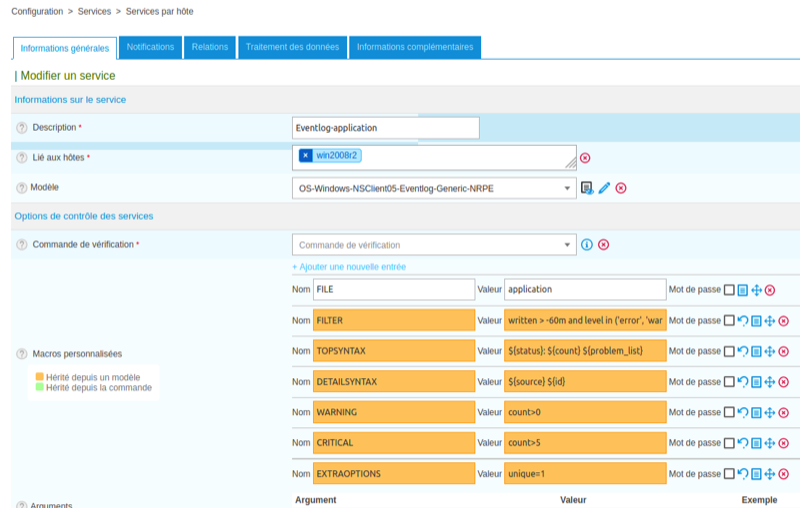The image size is (800, 508).
Task: Switch to the Notifications tab
Action: 150,47
